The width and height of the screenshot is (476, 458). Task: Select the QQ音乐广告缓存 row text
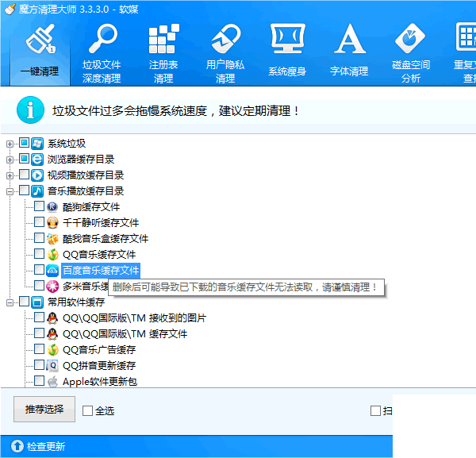coord(99,349)
